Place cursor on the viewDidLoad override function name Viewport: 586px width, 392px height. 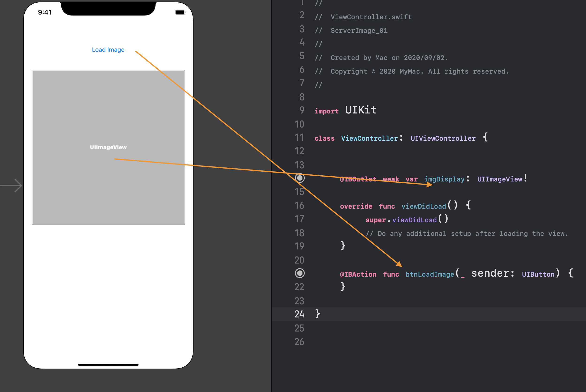tap(423, 206)
